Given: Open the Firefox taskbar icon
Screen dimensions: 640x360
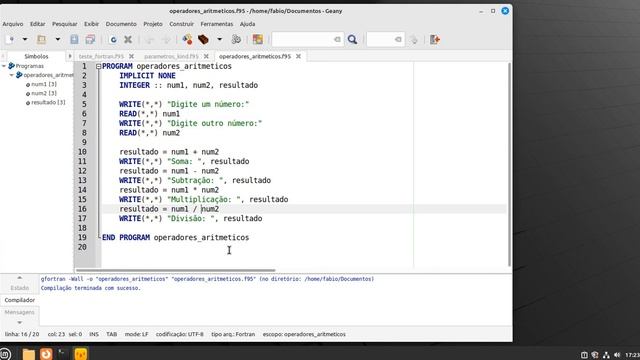Looking at the screenshot, I should tap(46, 354).
